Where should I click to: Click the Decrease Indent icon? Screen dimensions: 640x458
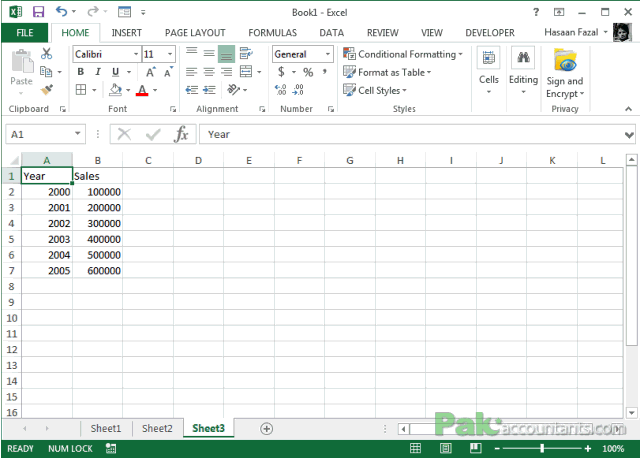click(x=191, y=90)
